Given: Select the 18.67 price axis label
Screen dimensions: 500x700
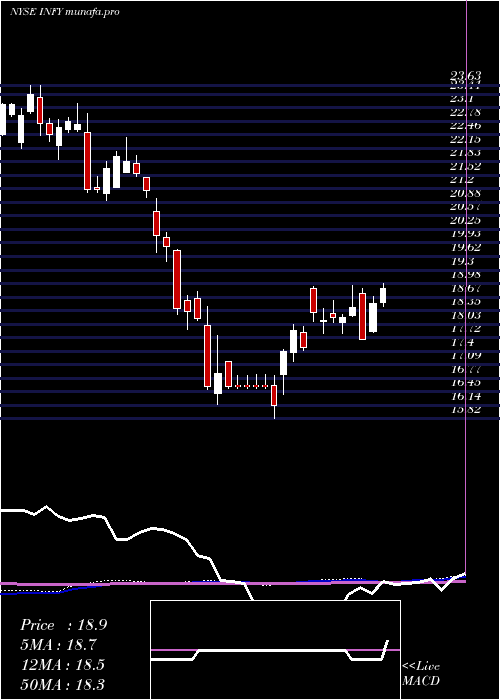Looking at the screenshot, I should click(466, 288).
